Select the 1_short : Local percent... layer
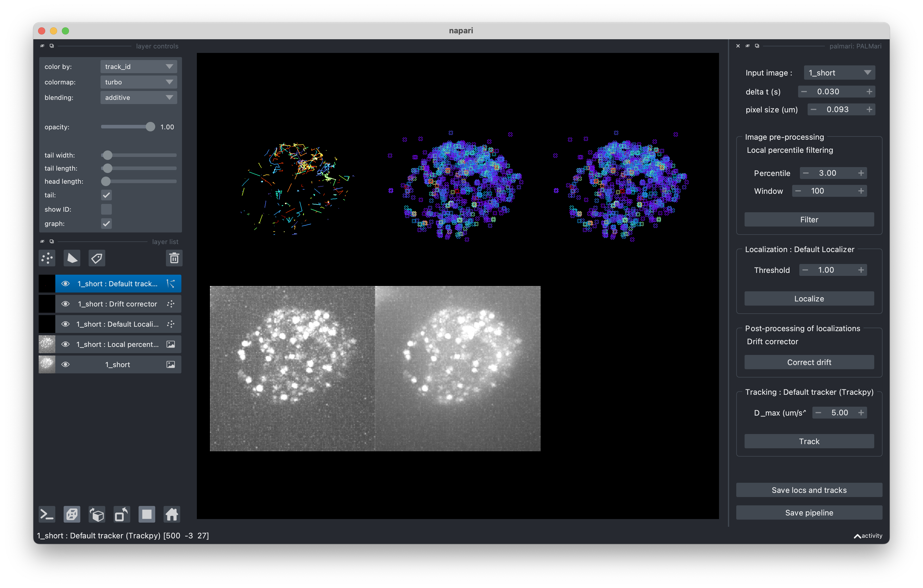Image resolution: width=923 pixels, height=588 pixels. pos(117,344)
